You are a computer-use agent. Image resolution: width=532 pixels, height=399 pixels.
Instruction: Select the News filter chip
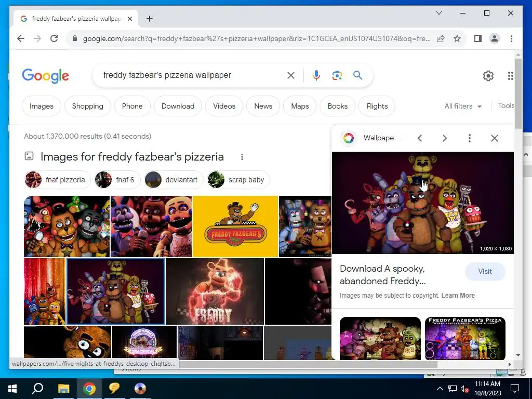(263, 106)
